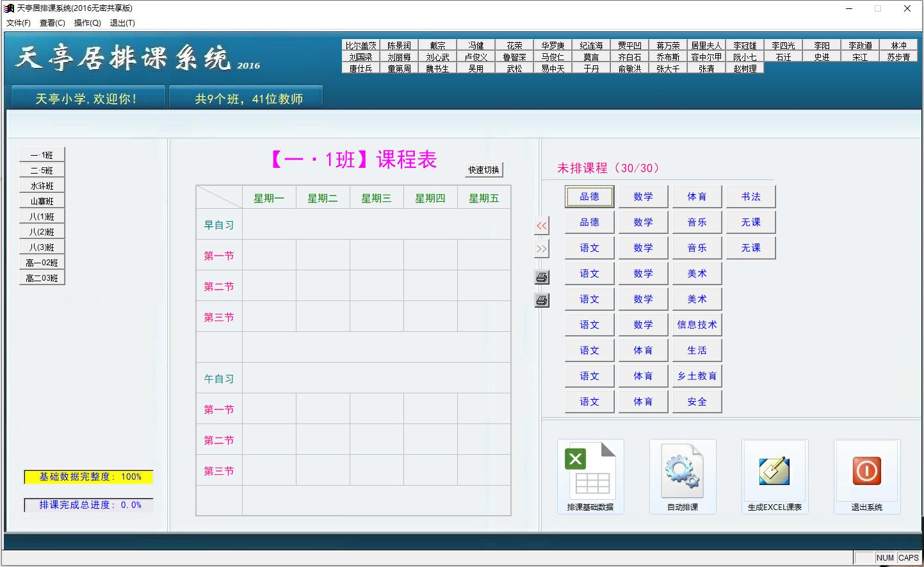Click the red 退出系统 power icon
The image size is (924, 567).
[866, 471]
